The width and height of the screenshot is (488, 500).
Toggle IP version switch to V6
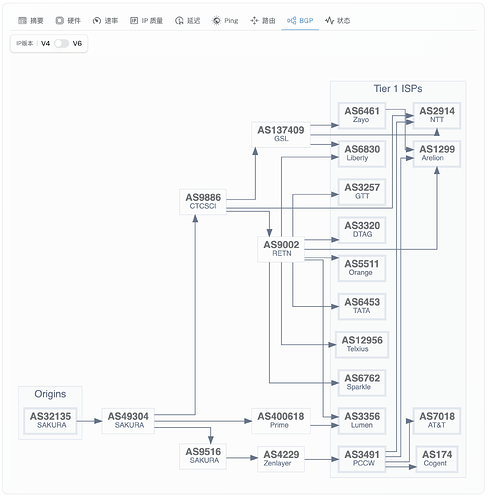[61, 43]
